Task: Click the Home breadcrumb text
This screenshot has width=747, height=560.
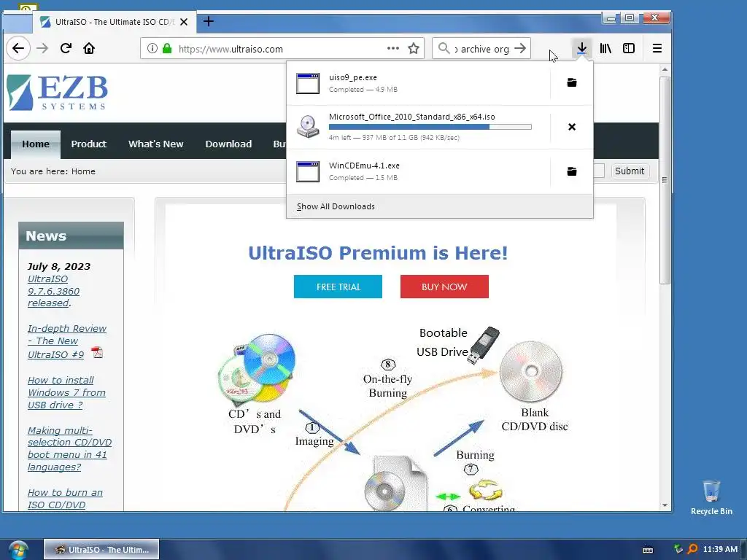Action: [x=83, y=171]
